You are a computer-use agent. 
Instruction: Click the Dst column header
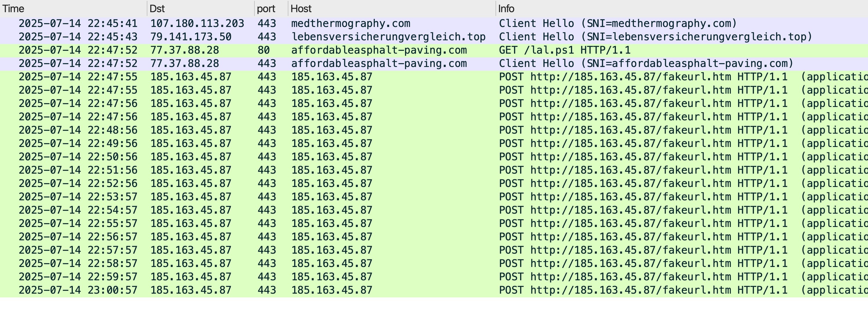click(x=201, y=8)
